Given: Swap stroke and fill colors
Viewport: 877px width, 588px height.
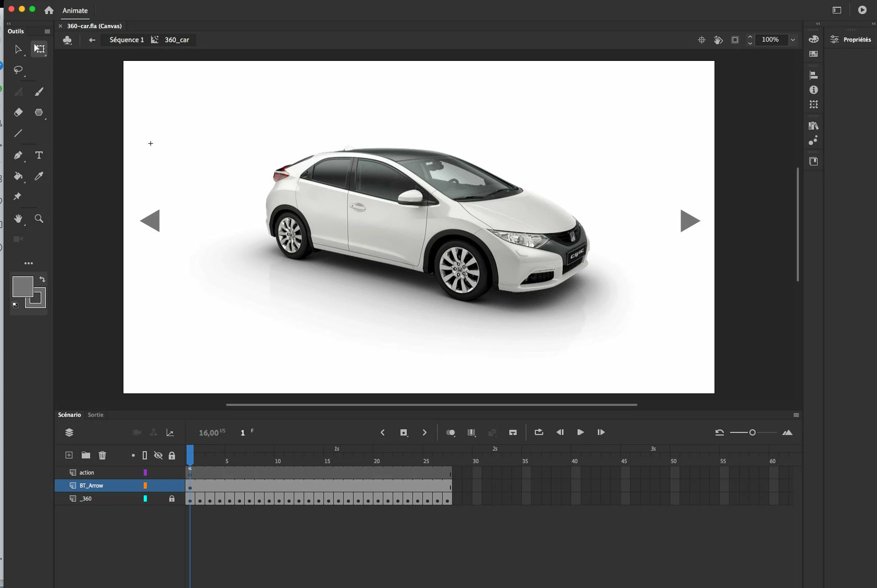Looking at the screenshot, I should pos(42,279).
